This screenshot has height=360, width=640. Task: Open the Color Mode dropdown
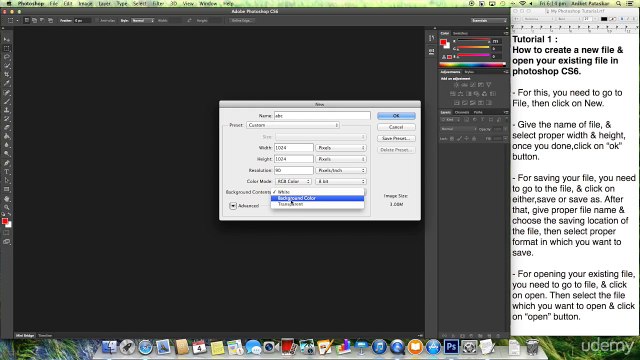click(x=293, y=181)
